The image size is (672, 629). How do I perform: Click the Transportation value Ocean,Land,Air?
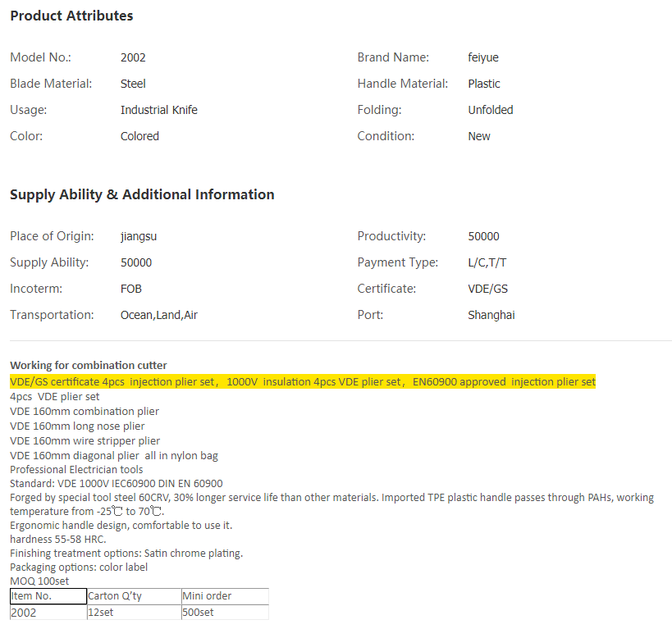pyautogui.click(x=158, y=315)
